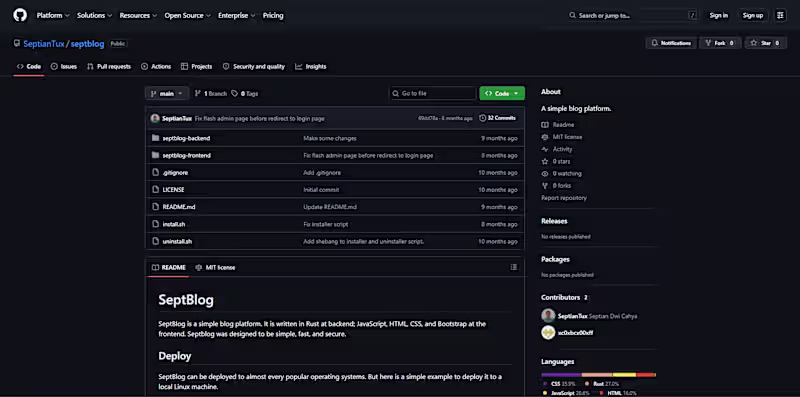Click the file icon beside LICENSE
Image resolution: width=800 pixels, height=397 pixels.
pyautogui.click(x=156, y=190)
